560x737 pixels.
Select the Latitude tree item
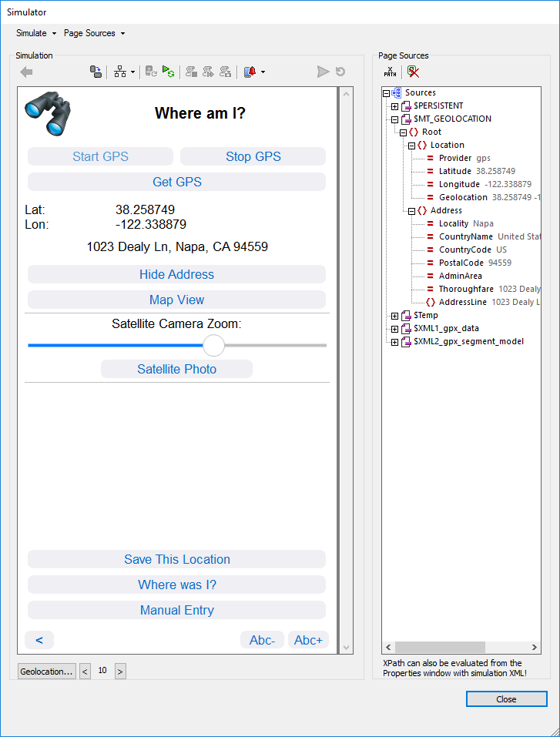[454, 171]
